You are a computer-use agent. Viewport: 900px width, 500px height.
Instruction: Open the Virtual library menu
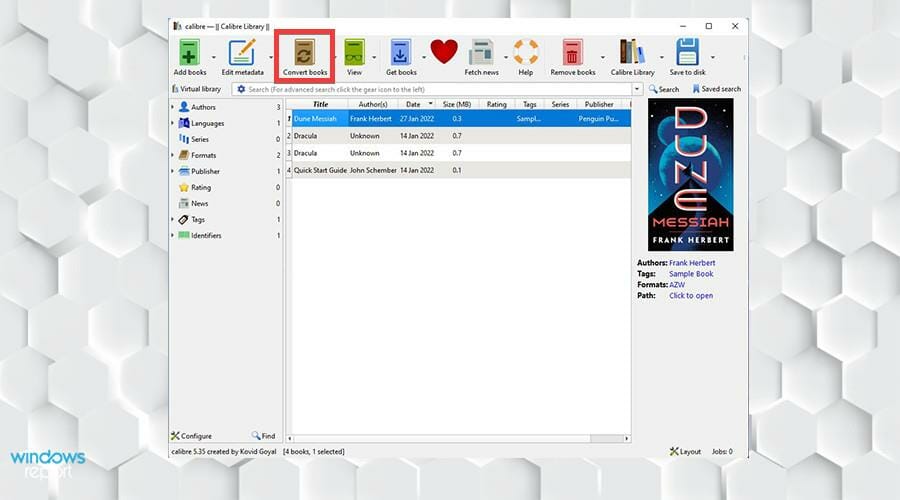[196, 89]
